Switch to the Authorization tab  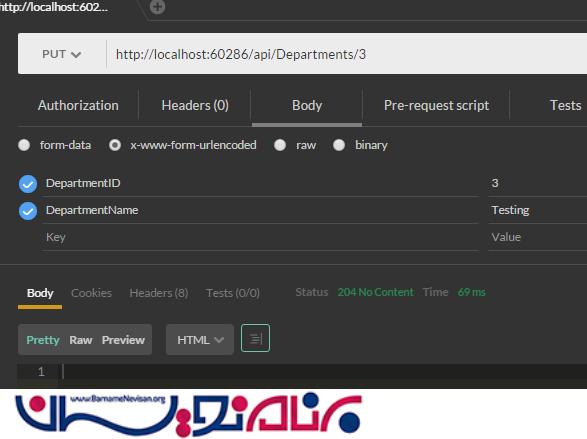tap(78, 106)
